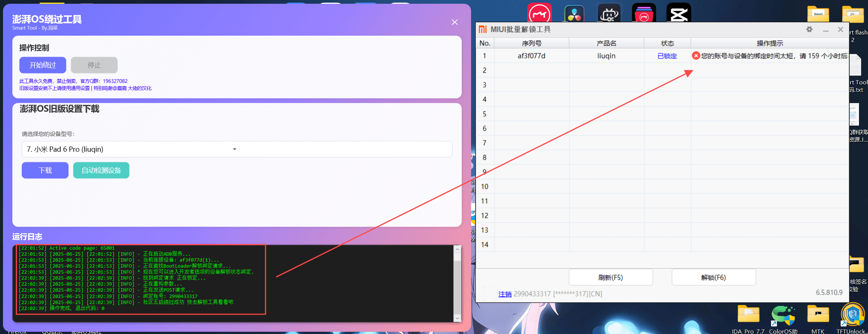868x334 pixels.
Task: Click the red error icon in row 1
Action: (x=696, y=56)
